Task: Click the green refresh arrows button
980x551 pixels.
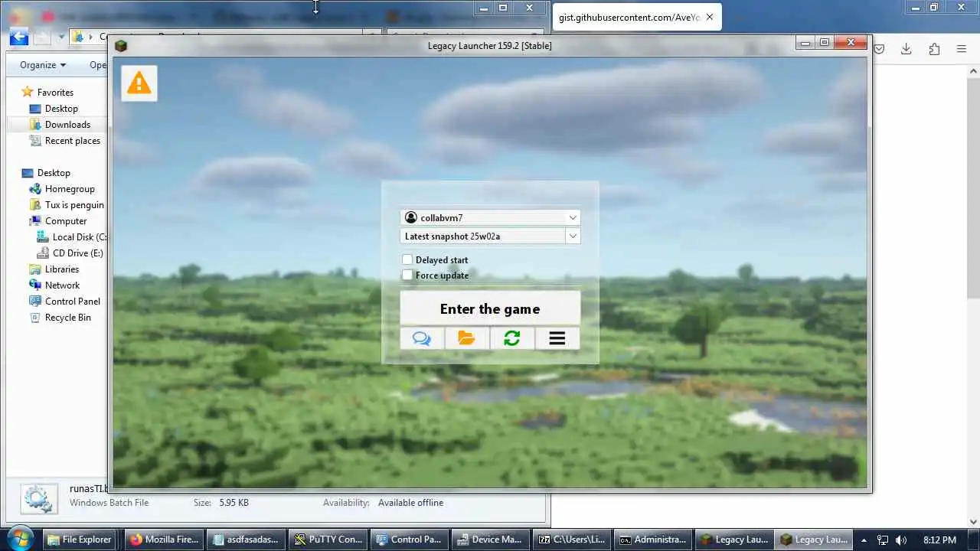Action: (512, 338)
